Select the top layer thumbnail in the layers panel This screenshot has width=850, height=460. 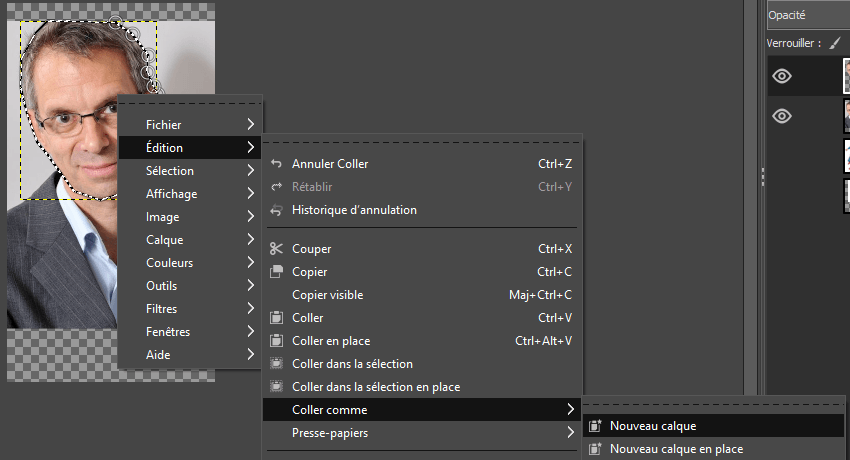click(846, 76)
